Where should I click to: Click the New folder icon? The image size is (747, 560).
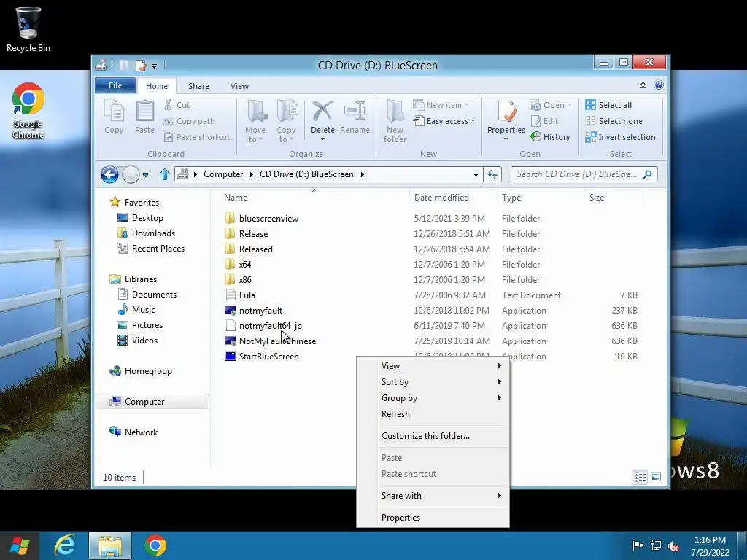395,112
